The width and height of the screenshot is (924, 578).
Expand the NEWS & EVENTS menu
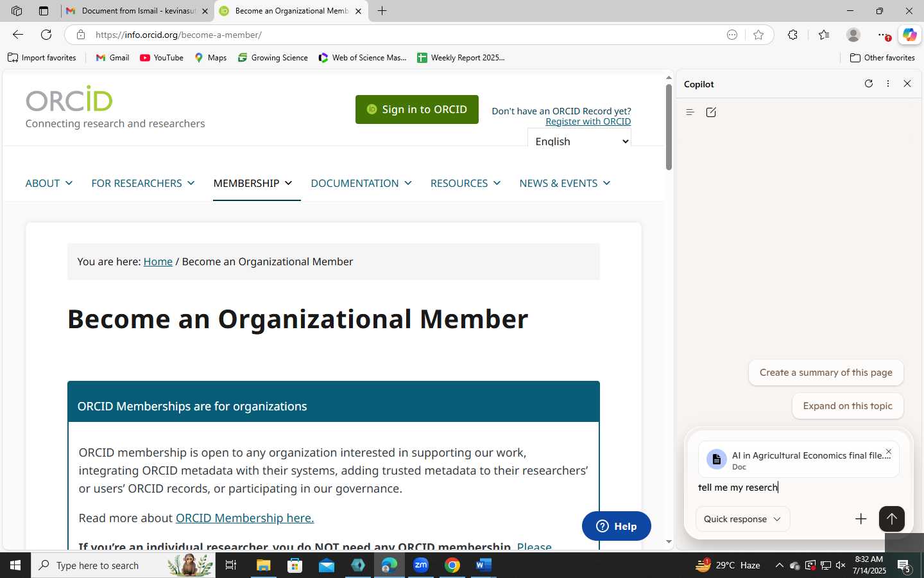[x=565, y=183]
